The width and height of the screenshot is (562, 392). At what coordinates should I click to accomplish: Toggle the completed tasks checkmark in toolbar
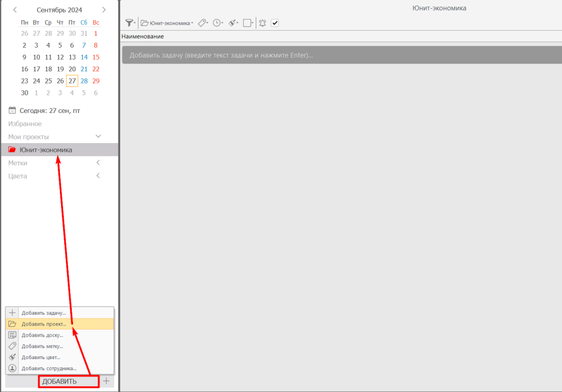[x=275, y=23]
